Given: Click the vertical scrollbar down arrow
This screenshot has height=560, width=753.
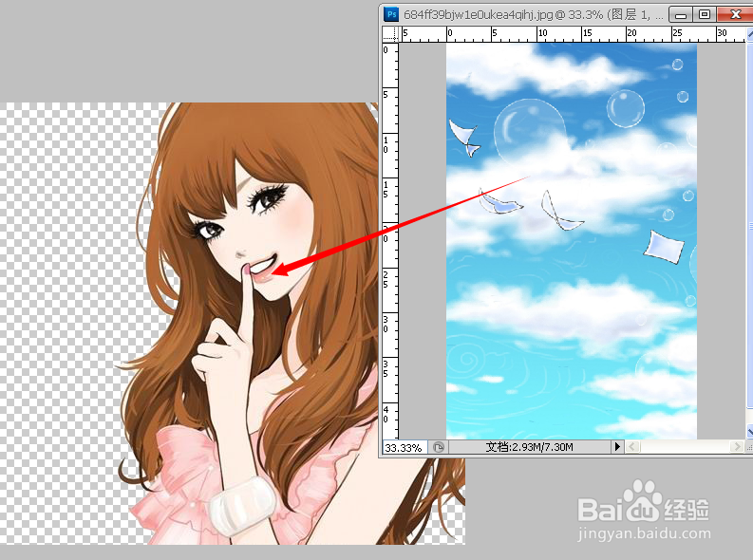Looking at the screenshot, I should 749,432.
